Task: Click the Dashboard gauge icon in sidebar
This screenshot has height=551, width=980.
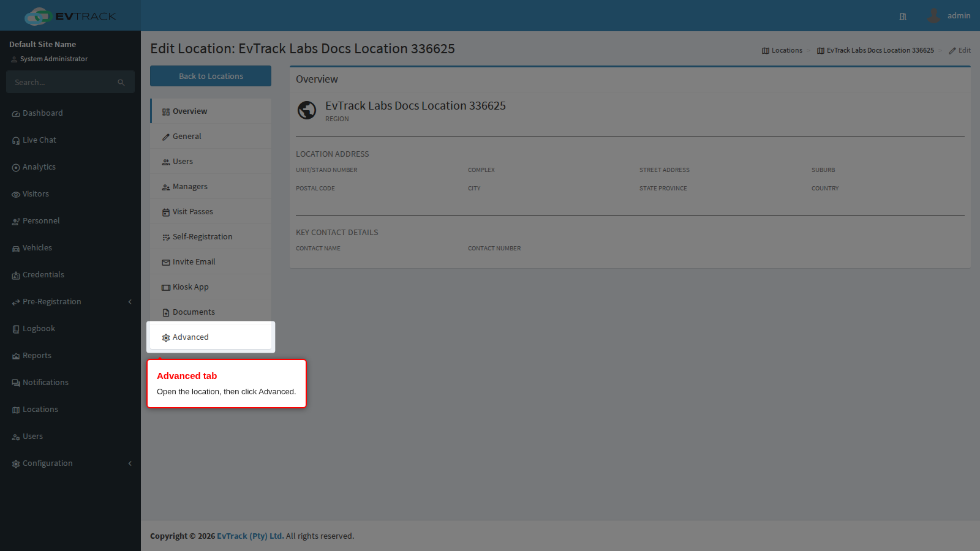Action: pyautogui.click(x=16, y=114)
